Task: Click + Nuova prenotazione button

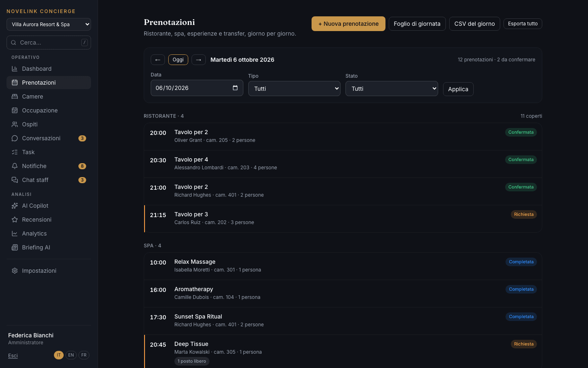Action: (348, 24)
